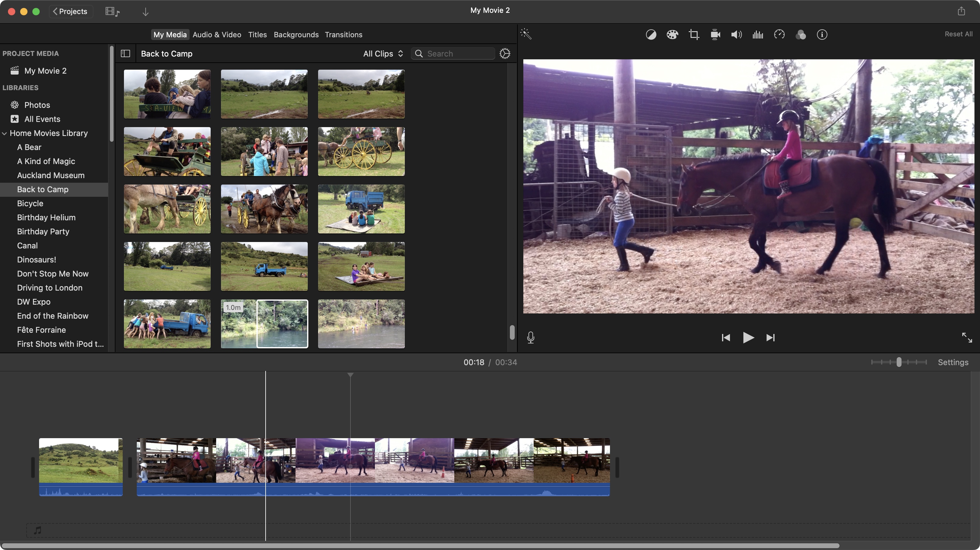
Task: Click Reset All adjustments
Action: coord(958,34)
